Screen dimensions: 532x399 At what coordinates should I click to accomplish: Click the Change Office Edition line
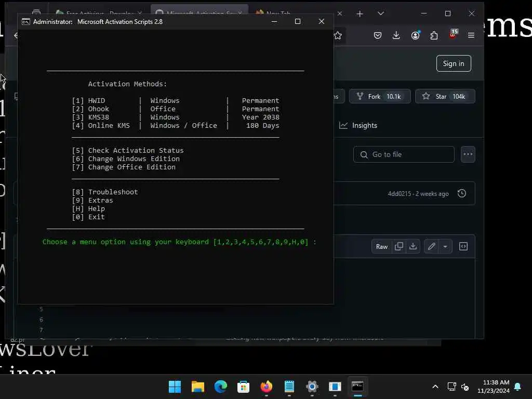(x=124, y=167)
